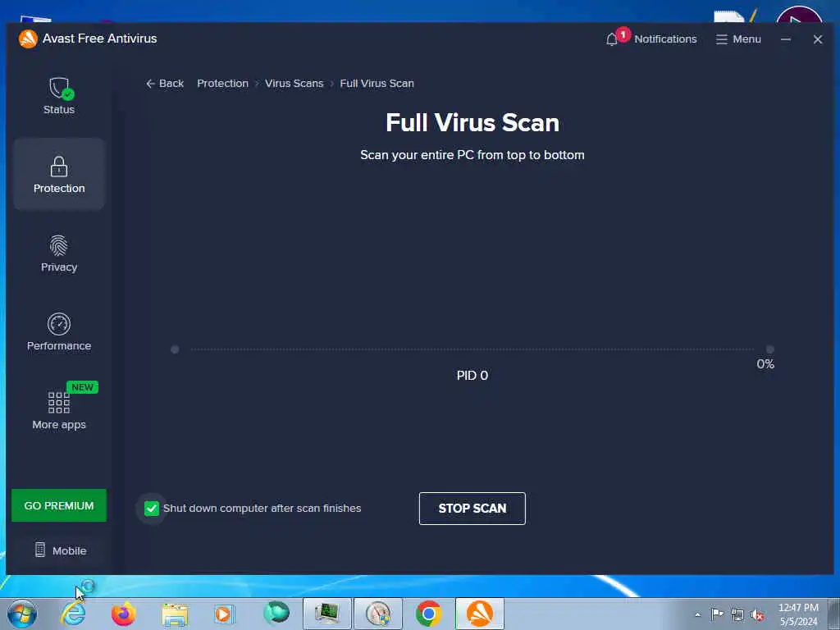Select the Protection lock icon
Image resolution: width=840 pixels, height=630 pixels.
[x=59, y=167]
